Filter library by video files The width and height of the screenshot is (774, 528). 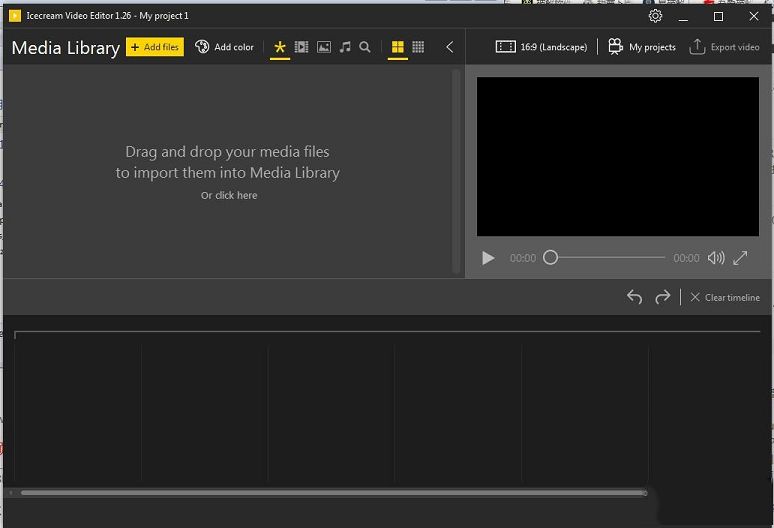pos(301,47)
